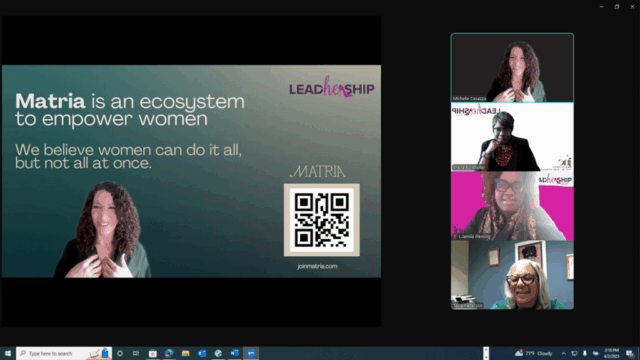Click the keyboard tray icon
Screen dimensions: 640x360
click(596, 353)
